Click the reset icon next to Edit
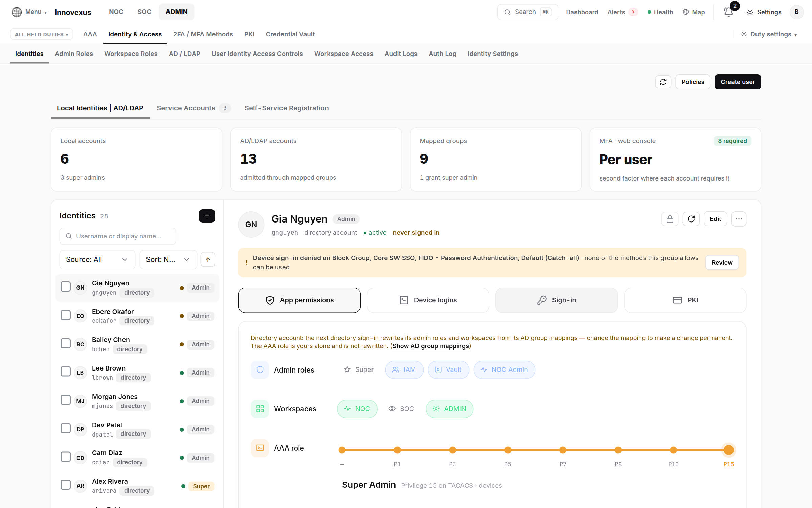 (691, 219)
